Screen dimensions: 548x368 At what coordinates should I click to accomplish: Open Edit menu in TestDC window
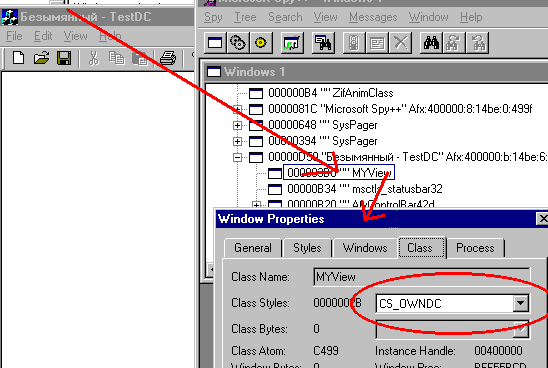43,36
